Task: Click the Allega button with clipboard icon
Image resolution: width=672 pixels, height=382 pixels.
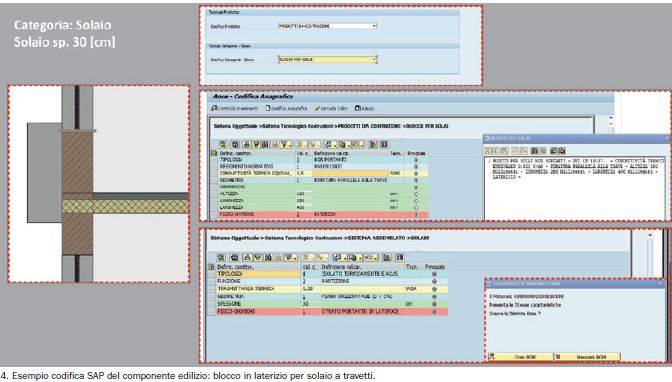Action: (365, 108)
